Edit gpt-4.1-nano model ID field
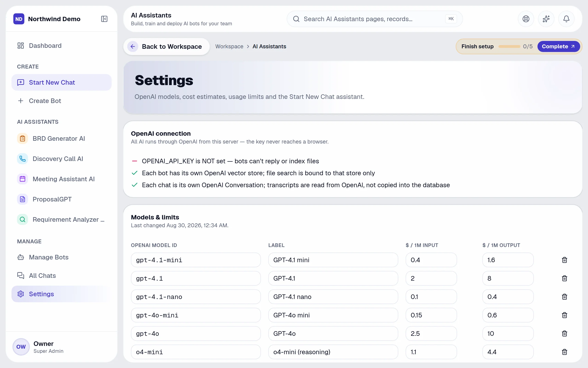This screenshot has height=368, width=588. point(196,297)
